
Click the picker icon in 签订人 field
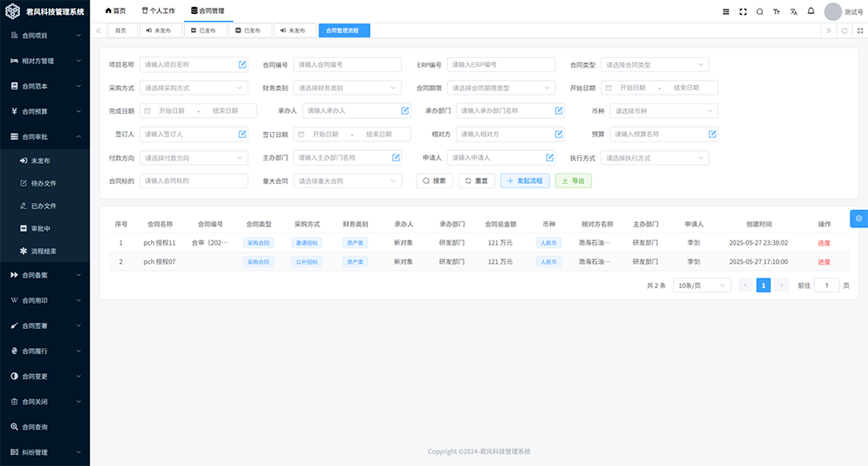[x=242, y=134]
